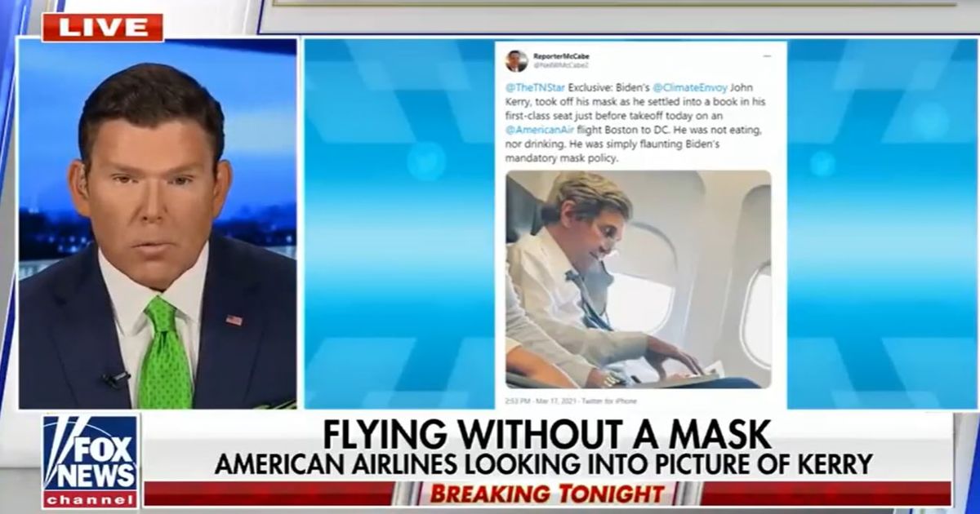Click the American Airlines subheadline caption

[x=545, y=464]
